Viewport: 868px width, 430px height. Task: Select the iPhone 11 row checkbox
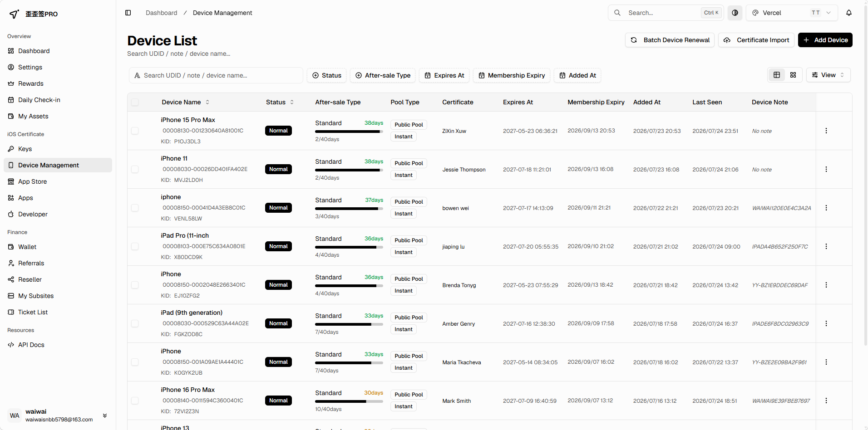coord(135,169)
